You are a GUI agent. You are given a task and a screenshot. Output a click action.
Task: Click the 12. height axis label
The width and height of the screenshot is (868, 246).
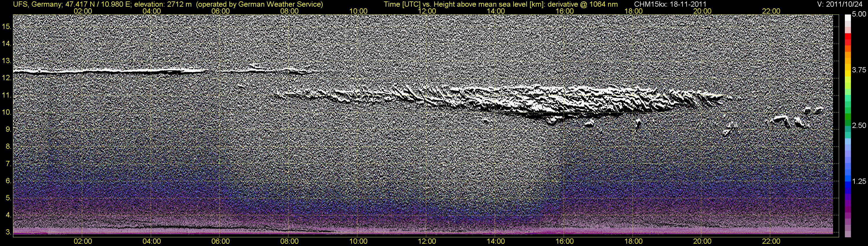pos(7,78)
